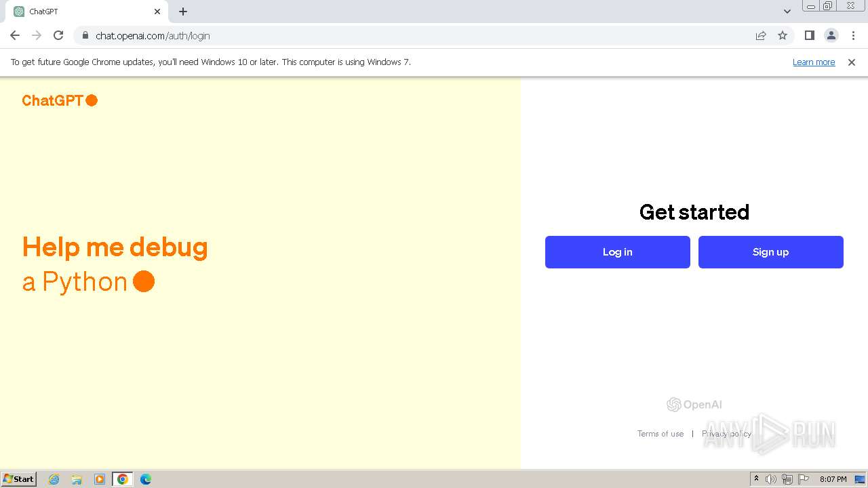Open the Chrome profile avatar menu

click(831, 35)
